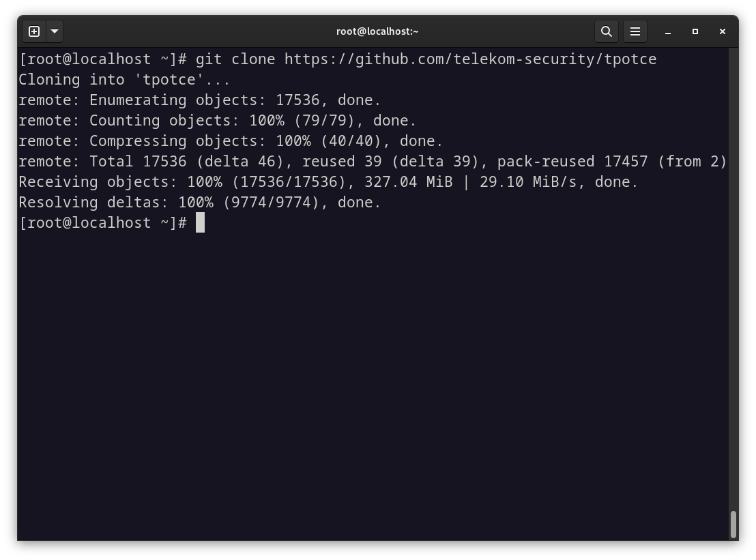The width and height of the screenshot is (756, 560).
Task: Click the scrollbar thumb on the right edge
Action: 733,525
